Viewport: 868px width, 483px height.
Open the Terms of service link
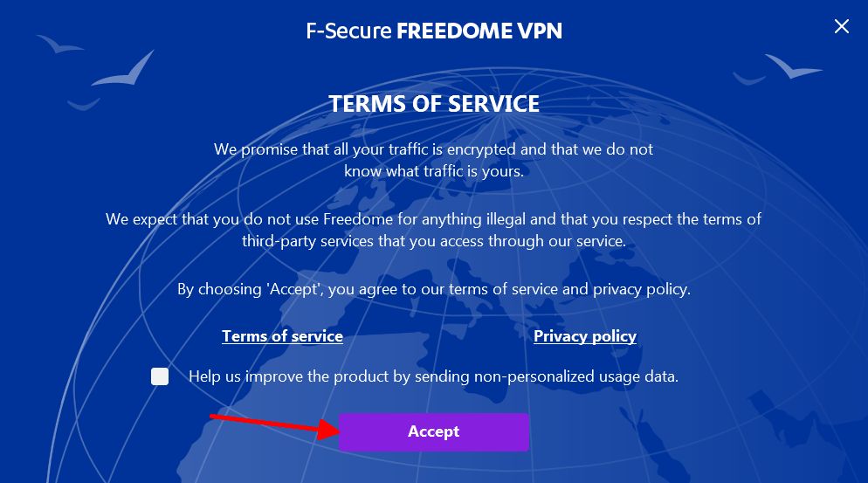282,336
